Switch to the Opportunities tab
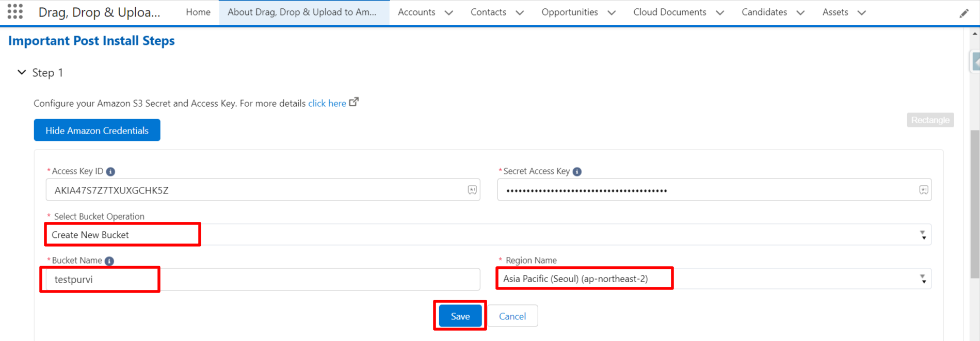The width and height of the screenshot is (980, 341). point(570,12)
